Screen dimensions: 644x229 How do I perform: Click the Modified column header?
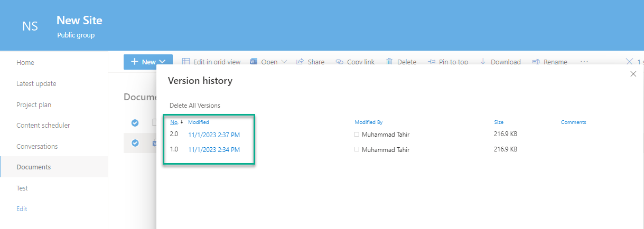[x=199, y=122]
